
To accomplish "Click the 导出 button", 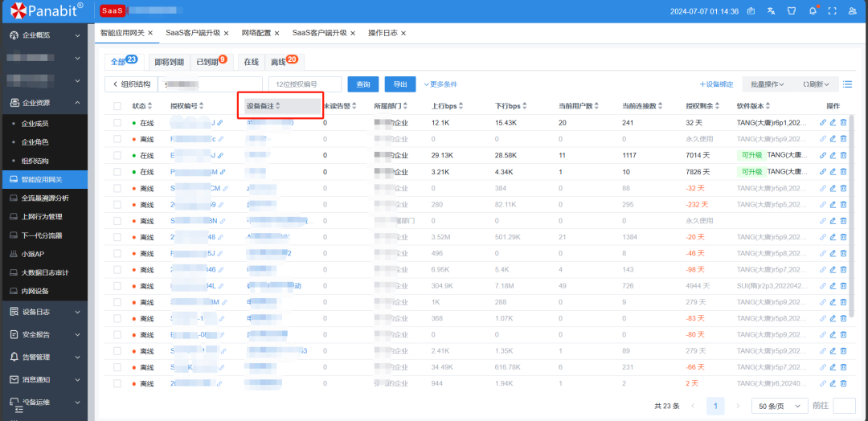I will tap(400, 84).
